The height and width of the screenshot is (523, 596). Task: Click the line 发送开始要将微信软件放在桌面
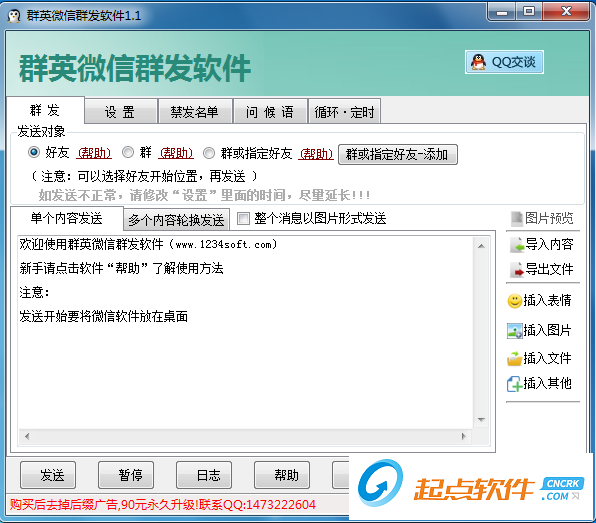(104, 316)
